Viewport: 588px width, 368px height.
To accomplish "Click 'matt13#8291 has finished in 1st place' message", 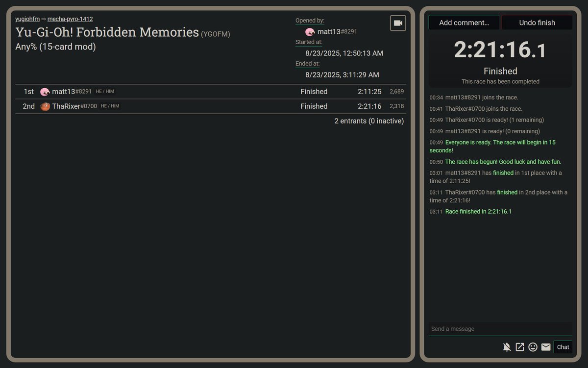I will click(x=496, y=177).
